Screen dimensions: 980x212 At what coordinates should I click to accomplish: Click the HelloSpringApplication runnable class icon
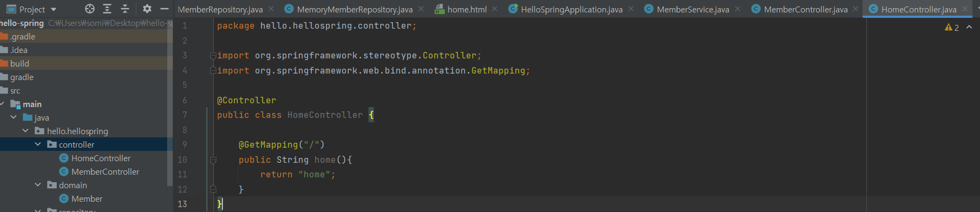point(513,9)
